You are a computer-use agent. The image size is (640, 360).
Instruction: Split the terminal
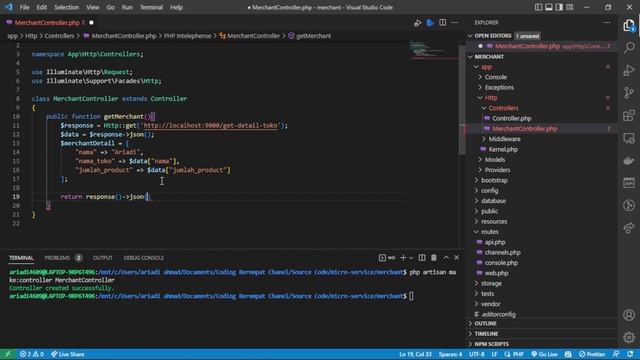(x=422, y=258)
